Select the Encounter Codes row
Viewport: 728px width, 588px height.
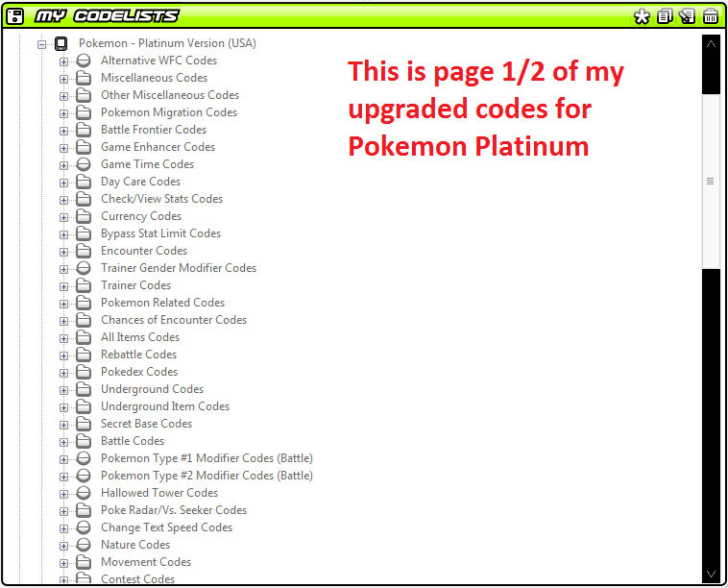pos(144,251)
